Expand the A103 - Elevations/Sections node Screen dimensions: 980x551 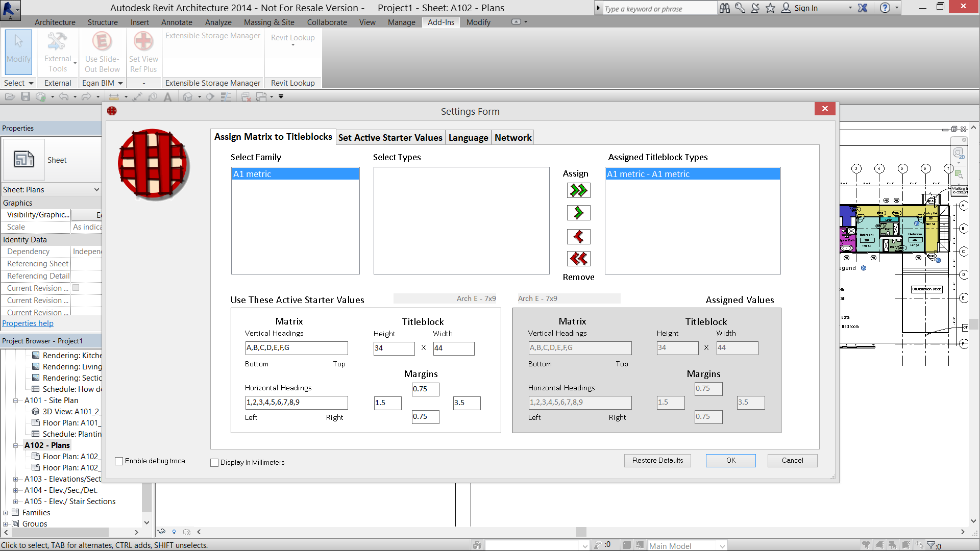coord(16,479)
